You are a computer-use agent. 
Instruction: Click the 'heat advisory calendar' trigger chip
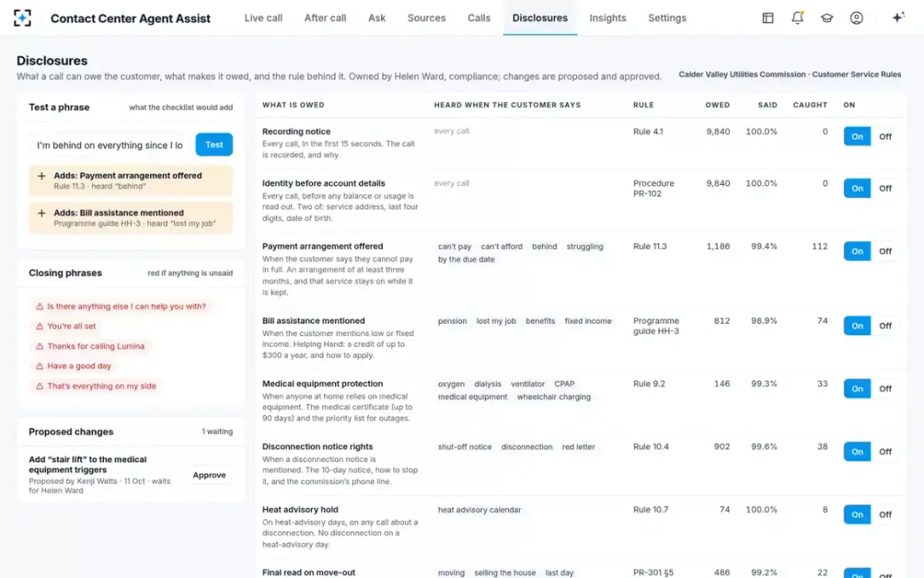tap(480, 510)
